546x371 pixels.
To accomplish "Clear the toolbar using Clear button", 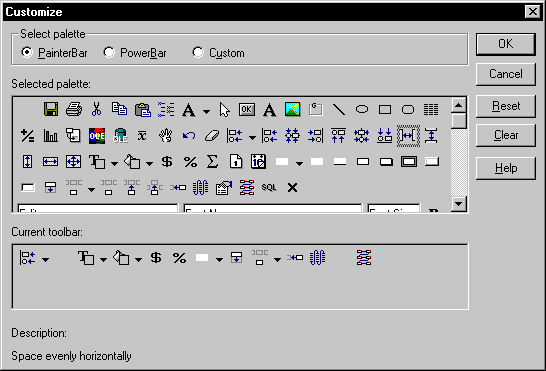I will click(x=506, y=135).
